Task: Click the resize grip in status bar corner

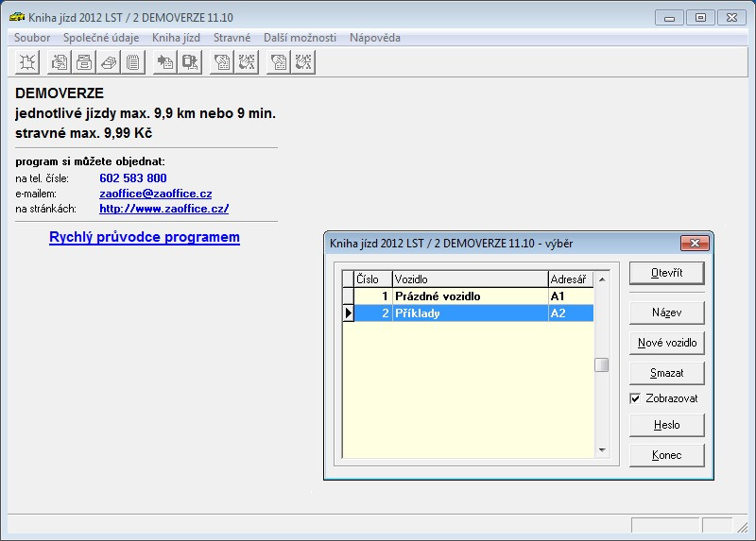Action: (x=742, y=527)
